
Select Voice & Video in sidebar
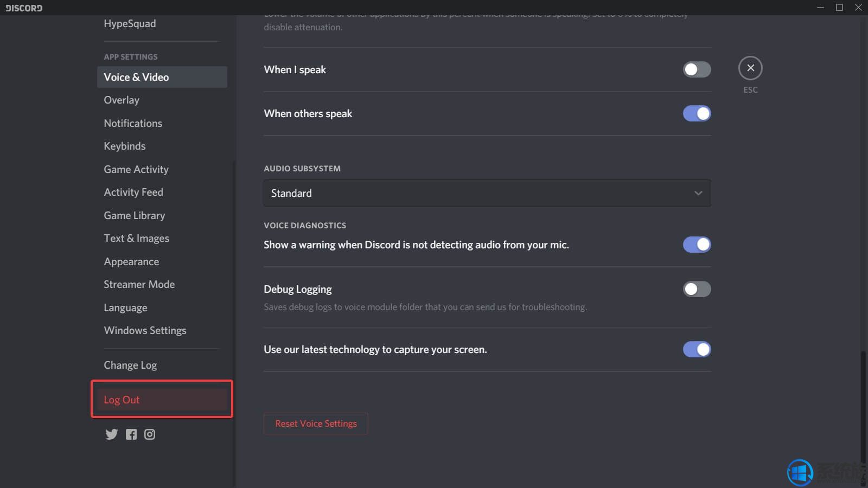(162, 77)
